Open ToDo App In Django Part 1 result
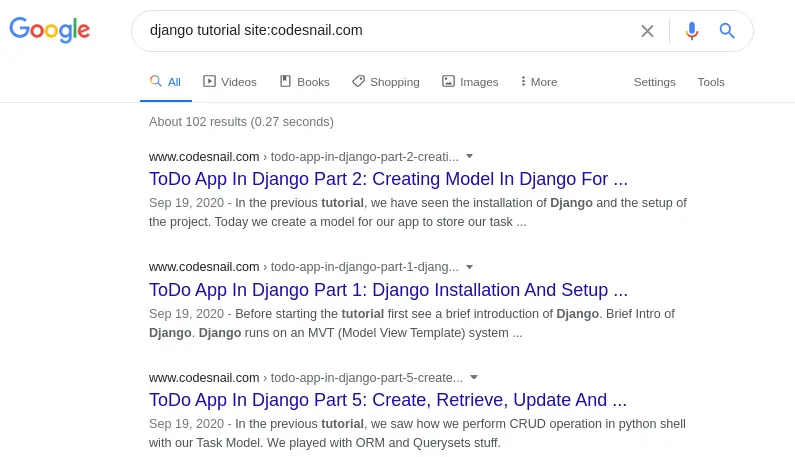795x457 pixels. pyautogui.click(x=388, y=290)
